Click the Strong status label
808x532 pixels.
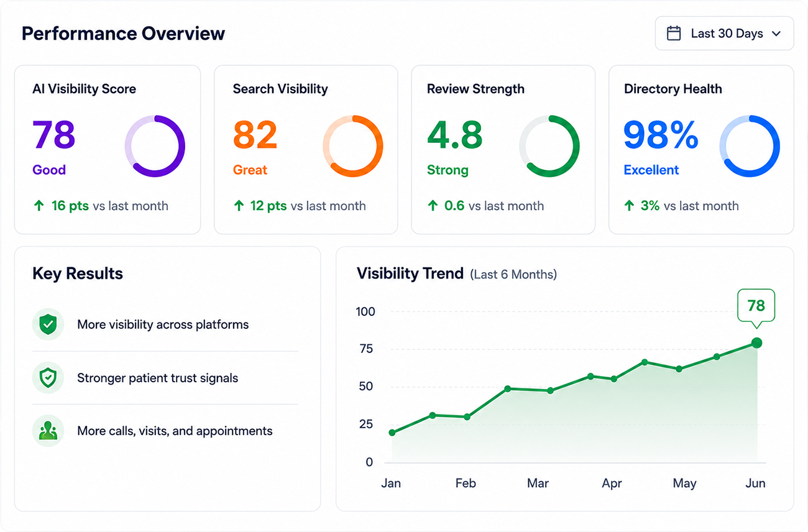coord(448,170)
